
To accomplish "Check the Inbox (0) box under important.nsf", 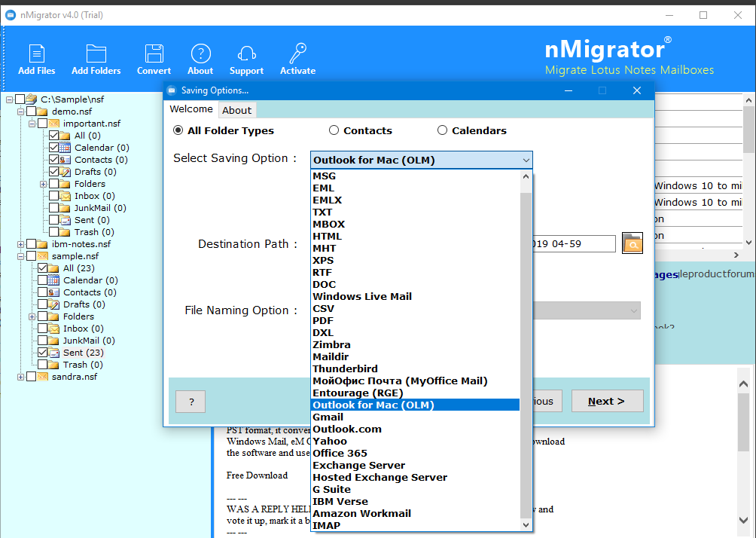I will [53, 196].
